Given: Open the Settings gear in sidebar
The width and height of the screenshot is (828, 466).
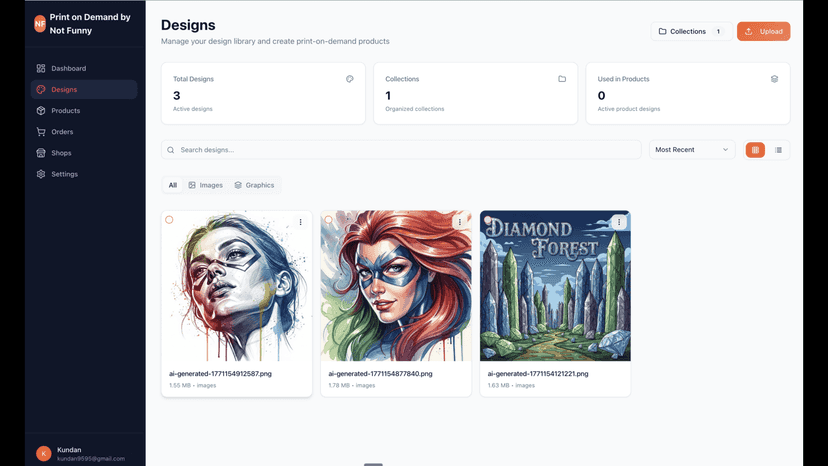Looking at the screenshot, I should [41, 174].
